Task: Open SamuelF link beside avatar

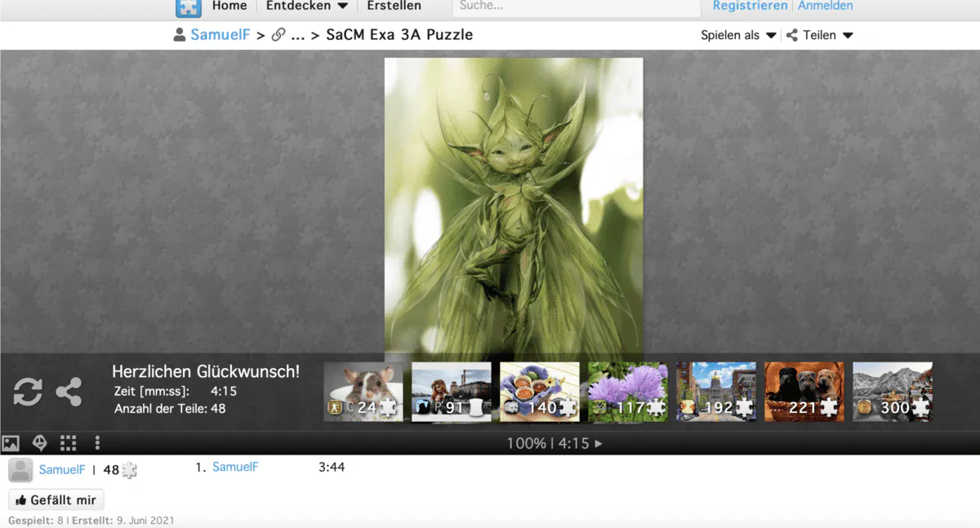Action: pyautogui.click(x=62, y=470)
